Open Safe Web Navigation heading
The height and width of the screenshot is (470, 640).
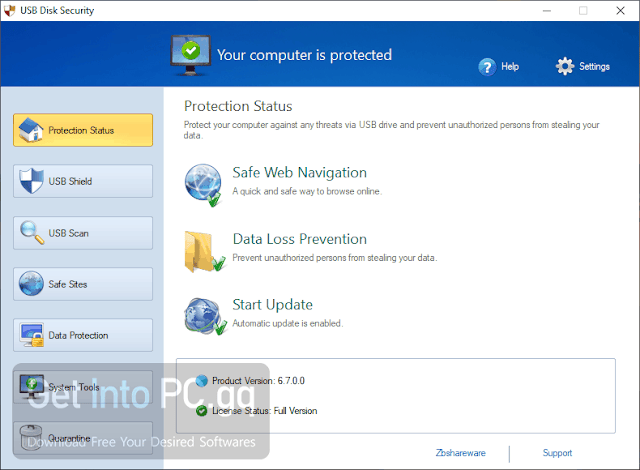[x=300, y=173]
